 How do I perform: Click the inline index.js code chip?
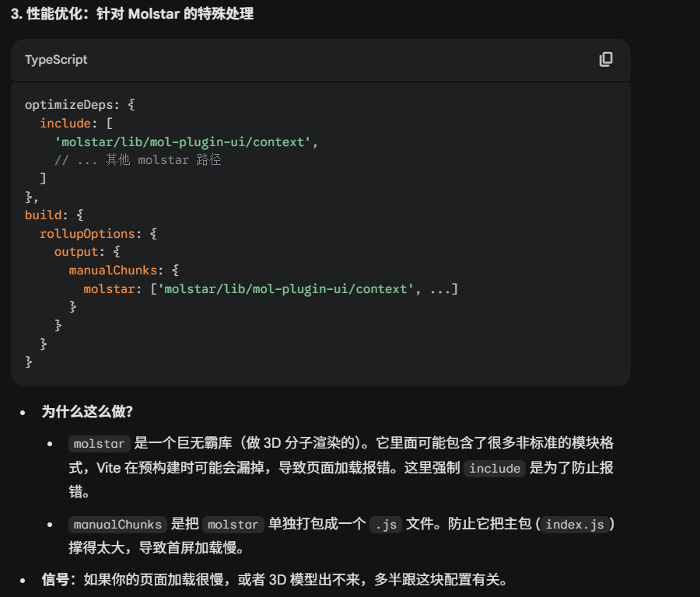573,524
